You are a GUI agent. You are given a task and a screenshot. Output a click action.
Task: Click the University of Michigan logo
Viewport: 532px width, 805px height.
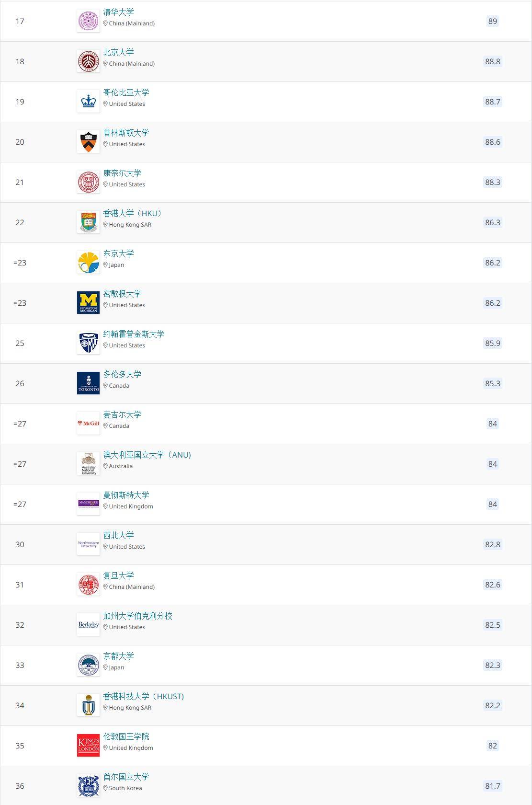click(x=88, y=303)
